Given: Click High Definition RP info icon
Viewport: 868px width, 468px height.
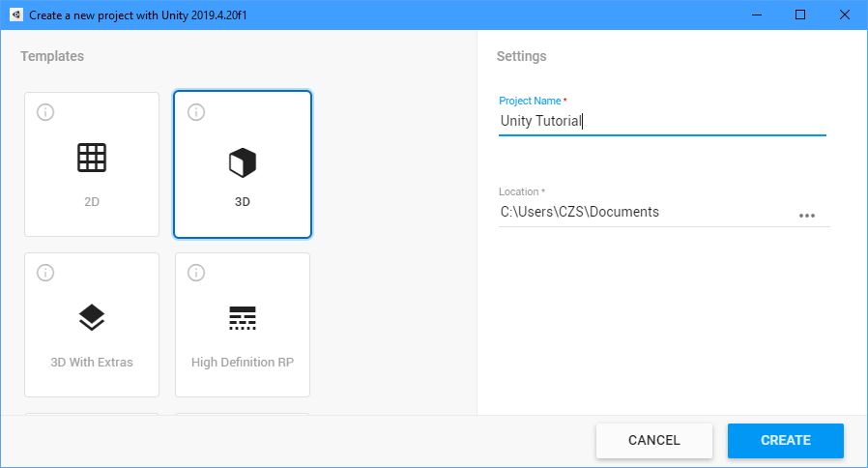Looking at the screenshot, I should pyautogui.click(x=196, y=273).
